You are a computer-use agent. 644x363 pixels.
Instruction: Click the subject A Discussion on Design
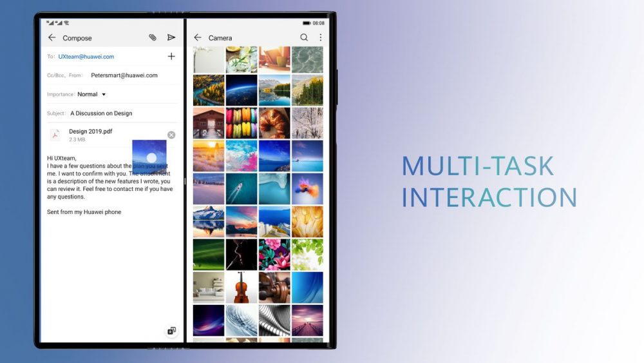[x=101, y=113]
